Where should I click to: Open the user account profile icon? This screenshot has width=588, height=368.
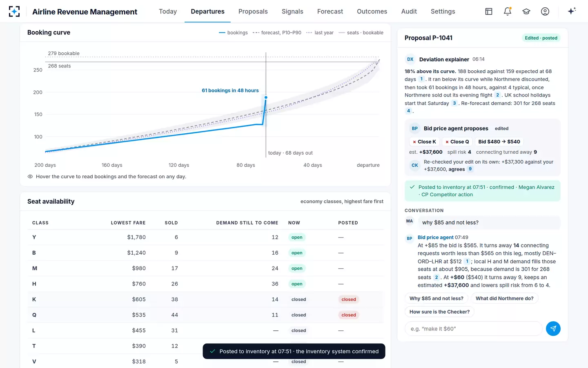coord(545,11)
